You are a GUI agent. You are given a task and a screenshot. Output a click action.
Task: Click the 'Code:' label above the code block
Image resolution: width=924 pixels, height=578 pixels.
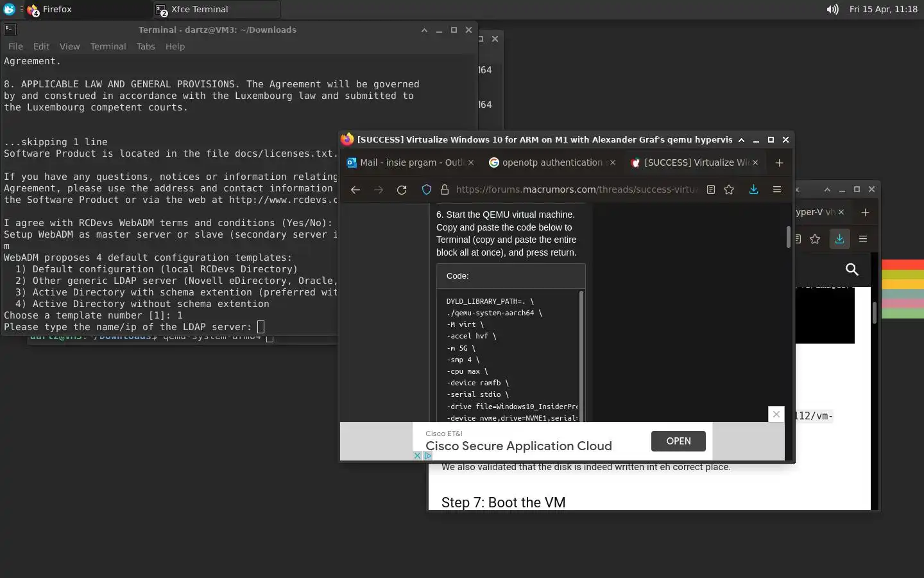[458, 276]
